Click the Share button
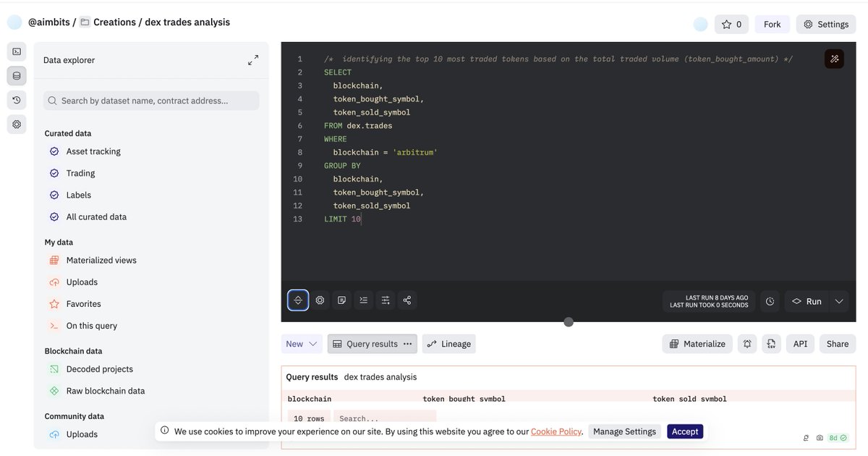The width and height of the screenshot is (868, 456). (838, 344)
